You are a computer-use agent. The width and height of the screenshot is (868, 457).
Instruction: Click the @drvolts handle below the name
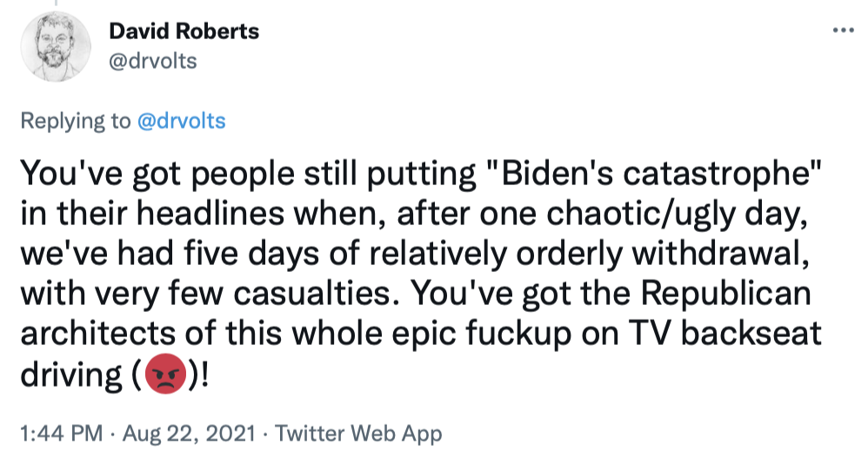[152, 62]
